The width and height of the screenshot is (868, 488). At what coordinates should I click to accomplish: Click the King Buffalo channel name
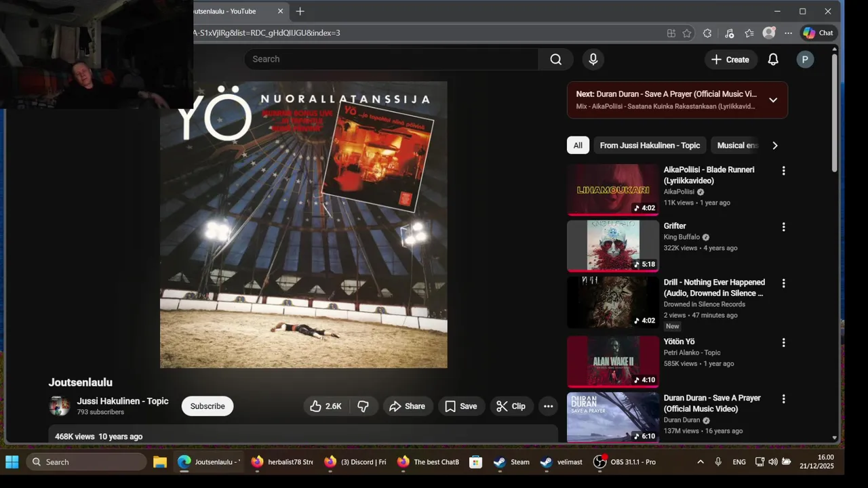tap(682, 237)
